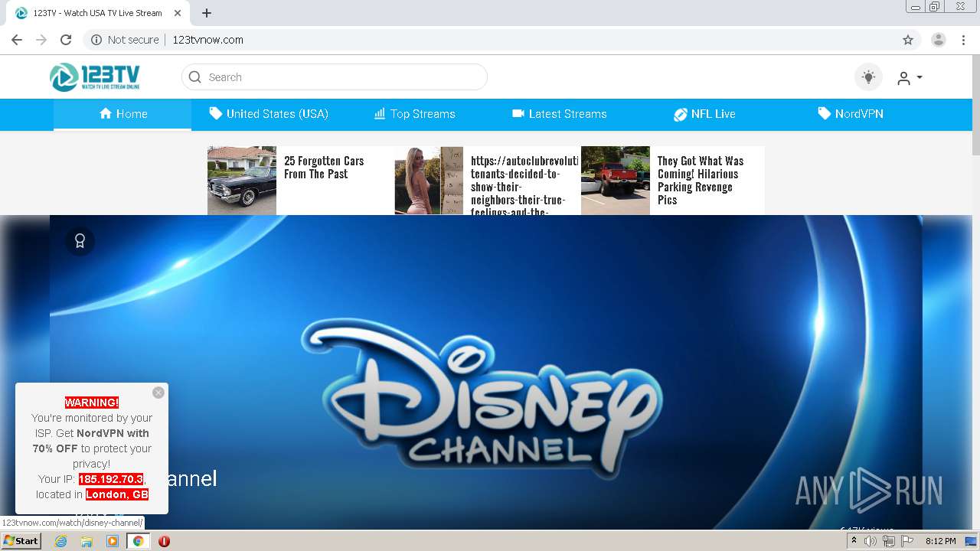
Task: Click the taskbar clock 8:12 PM
Action: (x=940, y=541)
